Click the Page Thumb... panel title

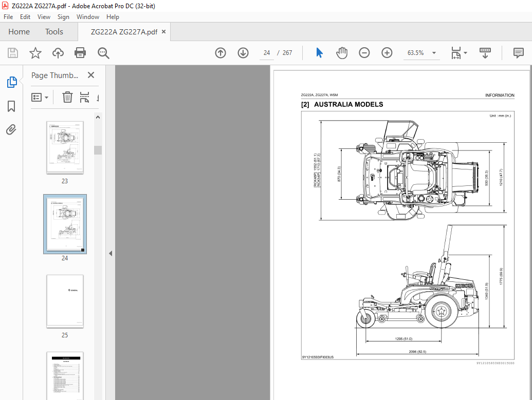click(54, 75)
